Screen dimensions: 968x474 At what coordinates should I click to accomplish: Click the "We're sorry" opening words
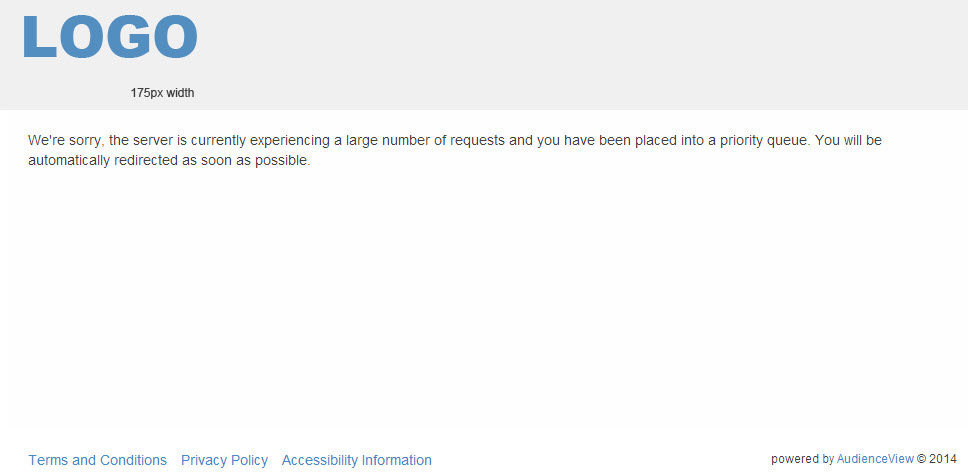click(x=66, y=140)
